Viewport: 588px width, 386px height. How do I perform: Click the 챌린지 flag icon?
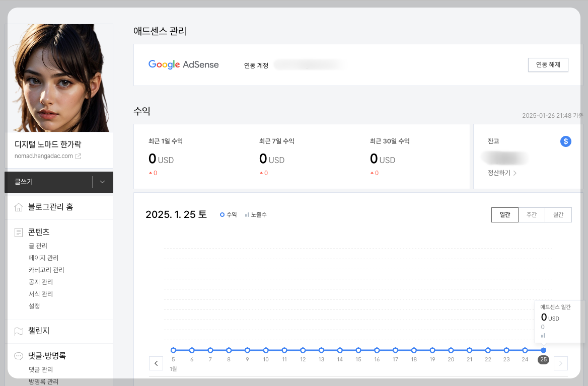19,331
